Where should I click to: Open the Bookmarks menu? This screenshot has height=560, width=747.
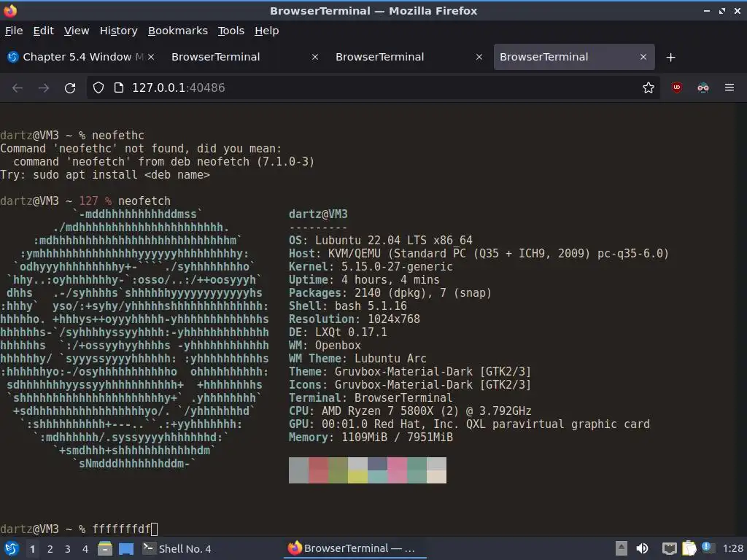click(x=178, y=31)
